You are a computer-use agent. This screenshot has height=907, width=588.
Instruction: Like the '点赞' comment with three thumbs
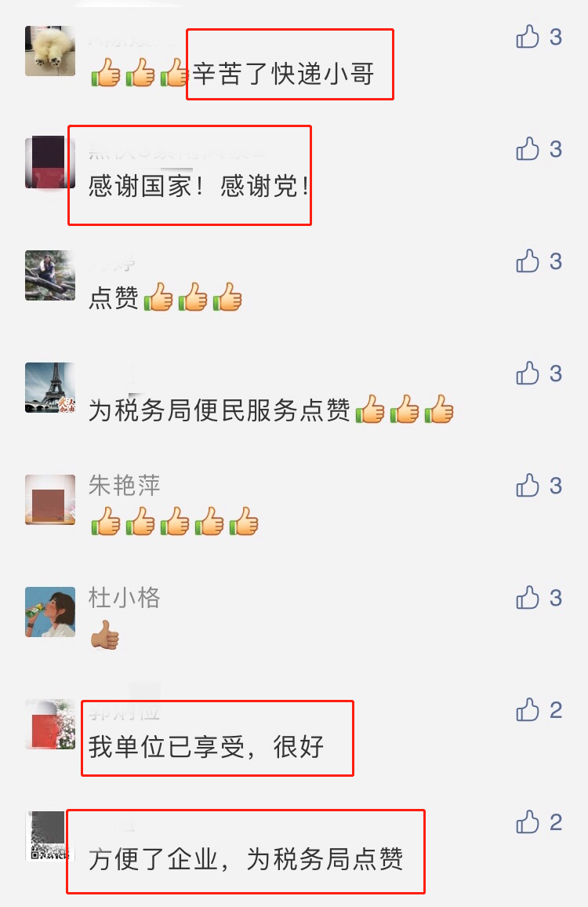click(x=528, y=261)
